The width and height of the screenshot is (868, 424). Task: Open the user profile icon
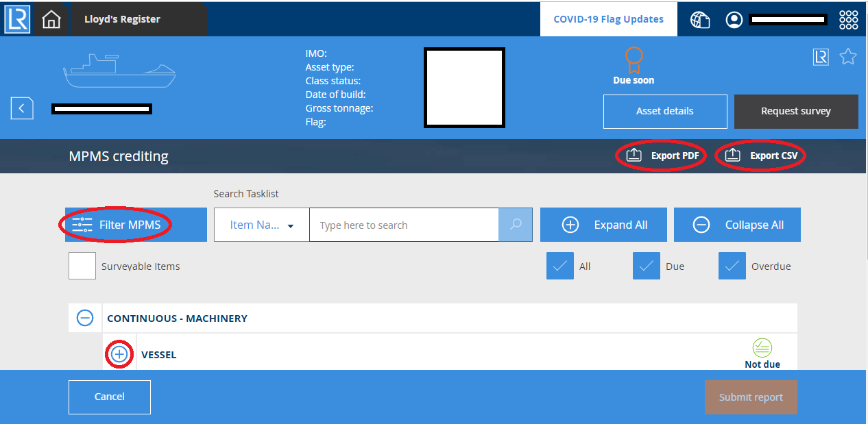click(734, 20)
